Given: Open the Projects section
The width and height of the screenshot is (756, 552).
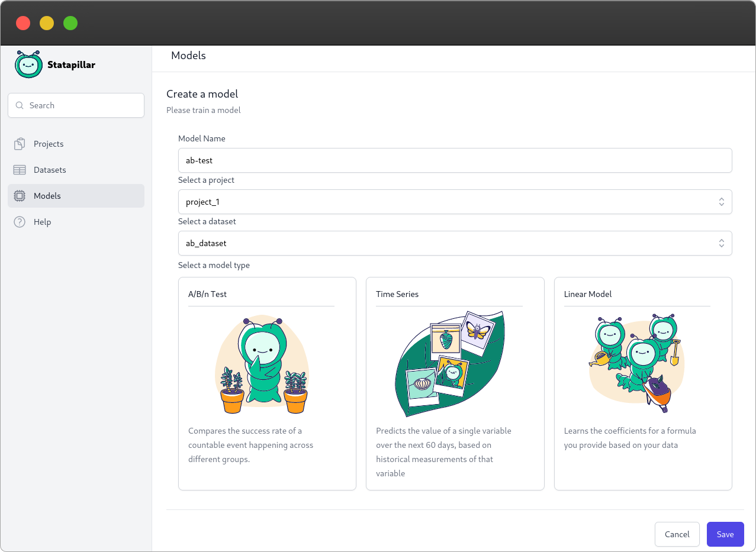Looking at the screenshot, I should tap(76, 144).
